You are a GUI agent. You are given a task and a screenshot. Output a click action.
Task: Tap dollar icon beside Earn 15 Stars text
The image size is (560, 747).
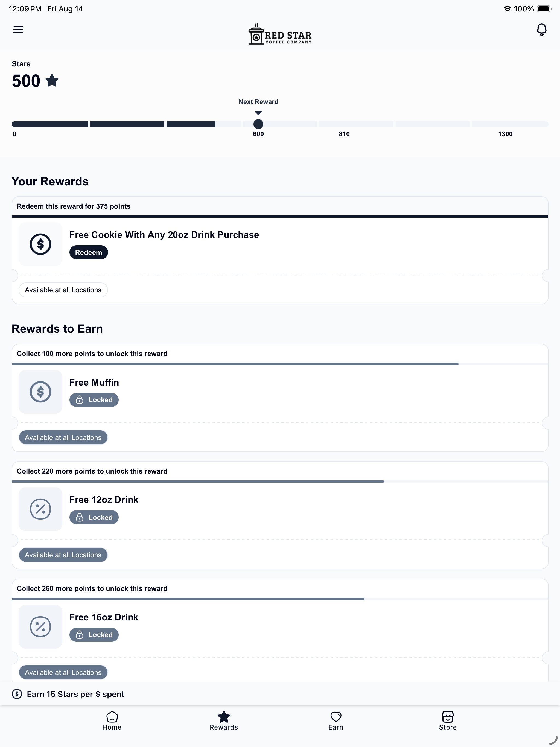tap(17, 694)
